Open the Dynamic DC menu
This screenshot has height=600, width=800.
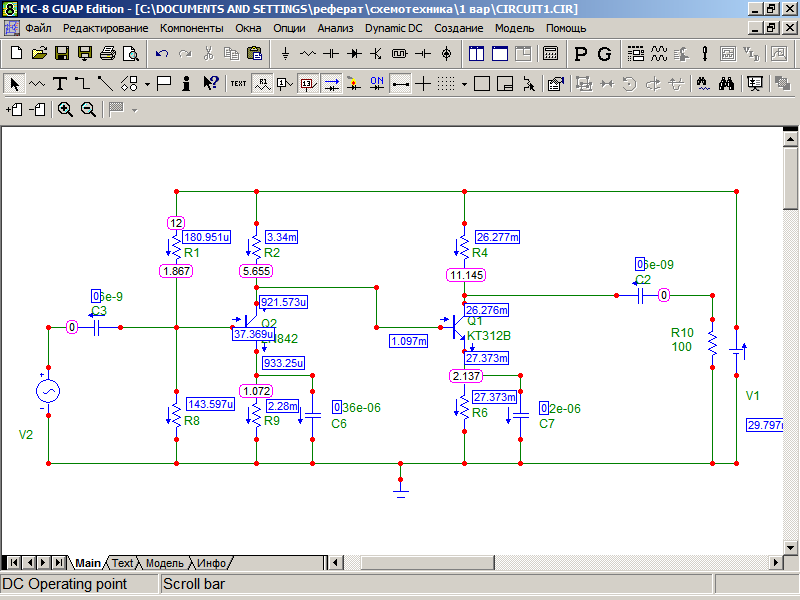(x=393, y=28)
